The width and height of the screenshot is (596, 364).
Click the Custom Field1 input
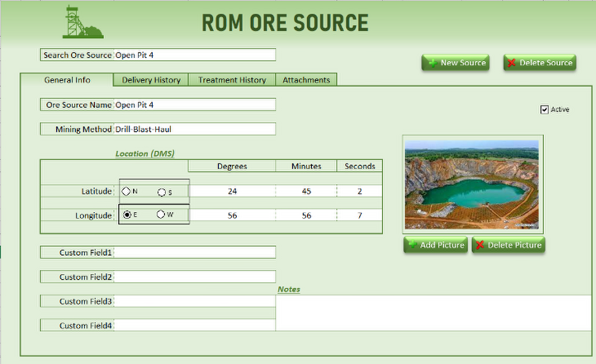click(x=195, y=253)
